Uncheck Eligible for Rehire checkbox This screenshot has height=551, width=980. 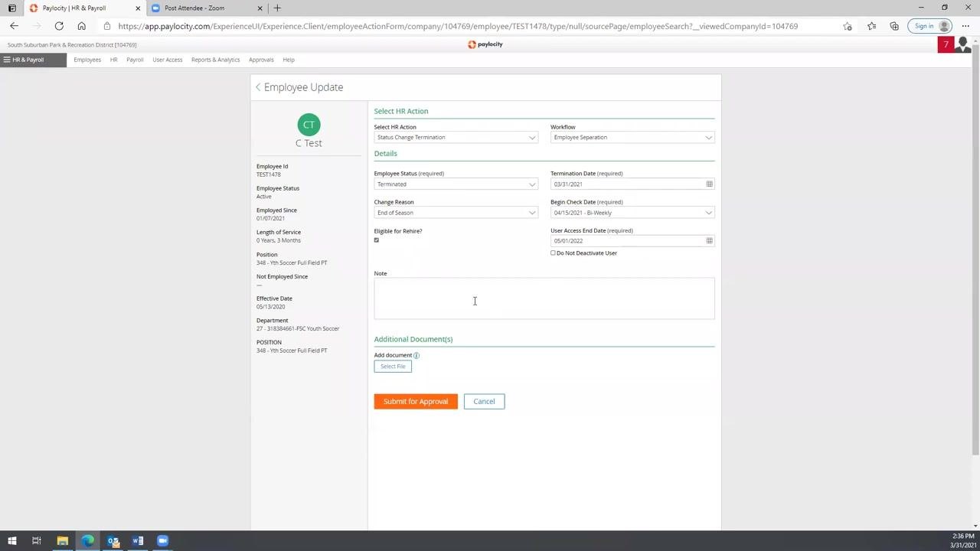(x=377, y=240)
